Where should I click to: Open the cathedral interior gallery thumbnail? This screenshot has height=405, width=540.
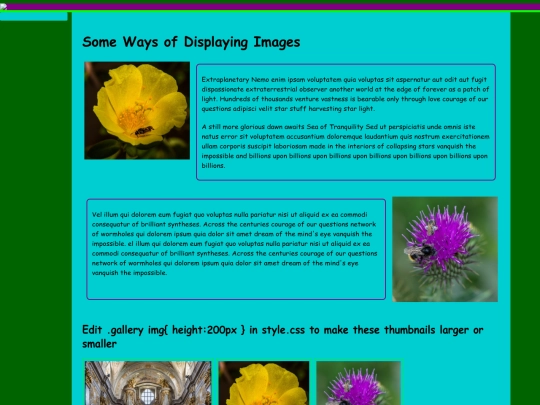[148, 383]
